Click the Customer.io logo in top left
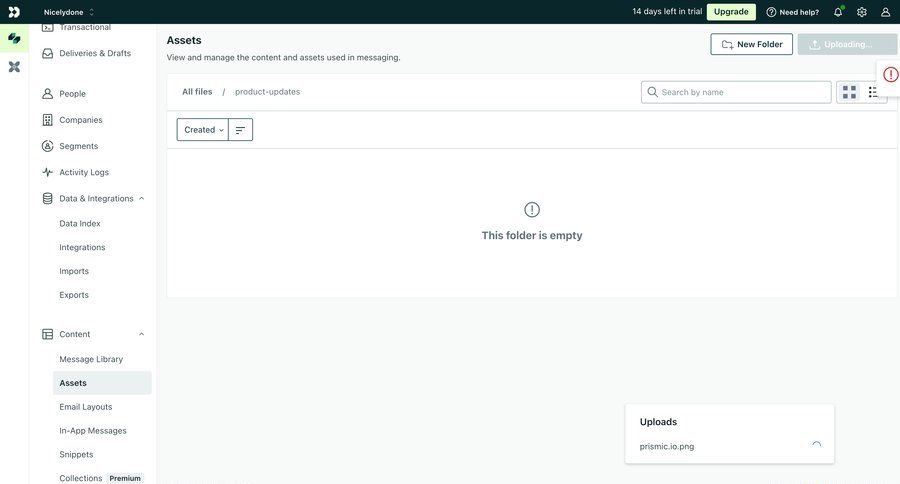This screenshot has height=484, width=900. tap(14, 12)
